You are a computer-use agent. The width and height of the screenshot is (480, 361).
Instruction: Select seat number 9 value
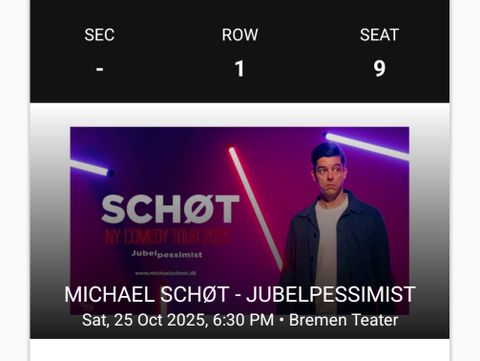379,69
